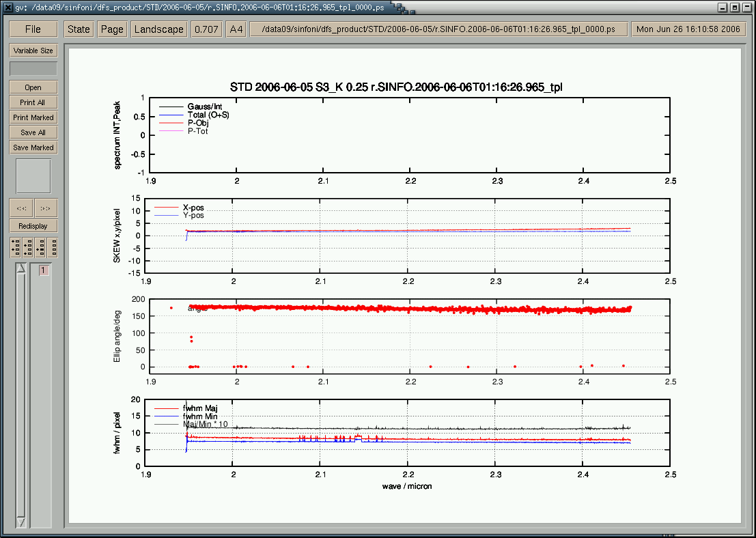Viewport: 756px width, 538px height.
Task: Click the unmark all pages icon
Action: point(51,247)
